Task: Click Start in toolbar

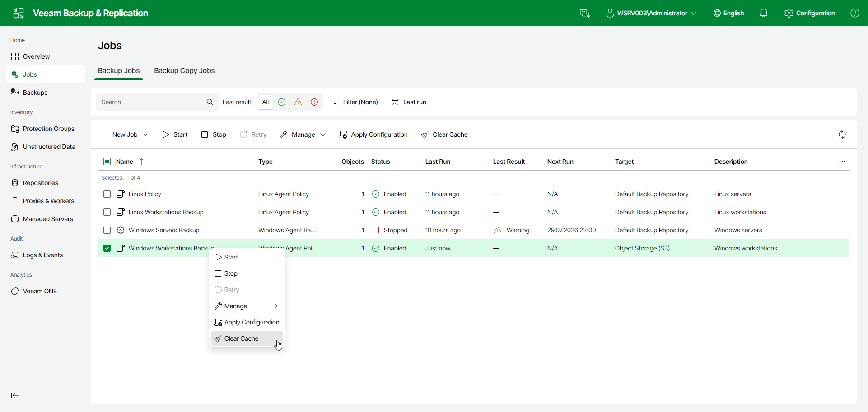Action: [x=175, y=134]
